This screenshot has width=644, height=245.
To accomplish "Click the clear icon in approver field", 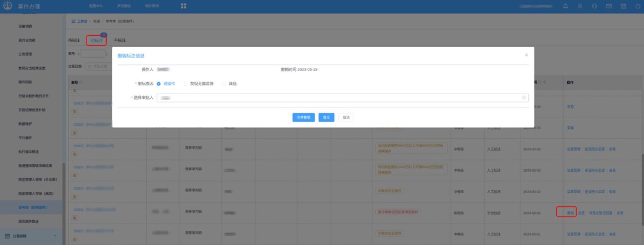I will pos(524,97).
